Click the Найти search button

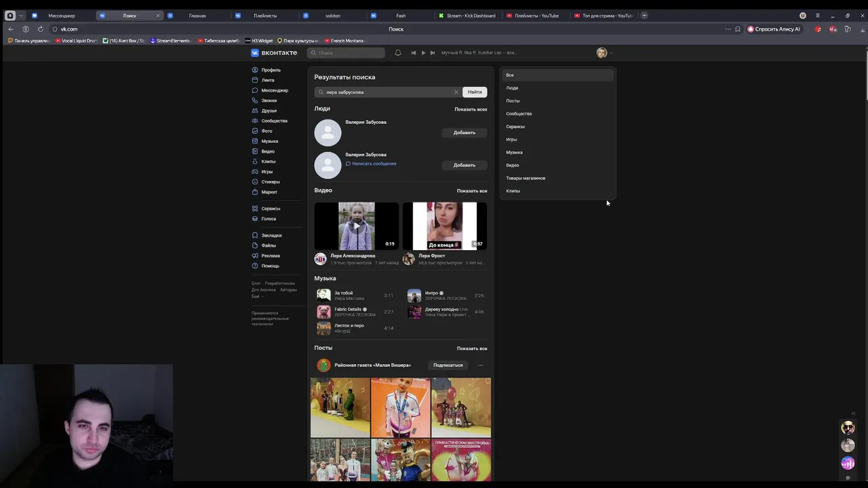coord(475,92)
